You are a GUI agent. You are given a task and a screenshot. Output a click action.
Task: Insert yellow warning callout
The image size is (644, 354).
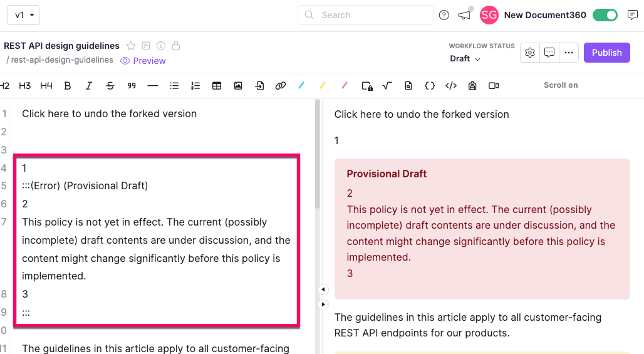tap(323, 85)
